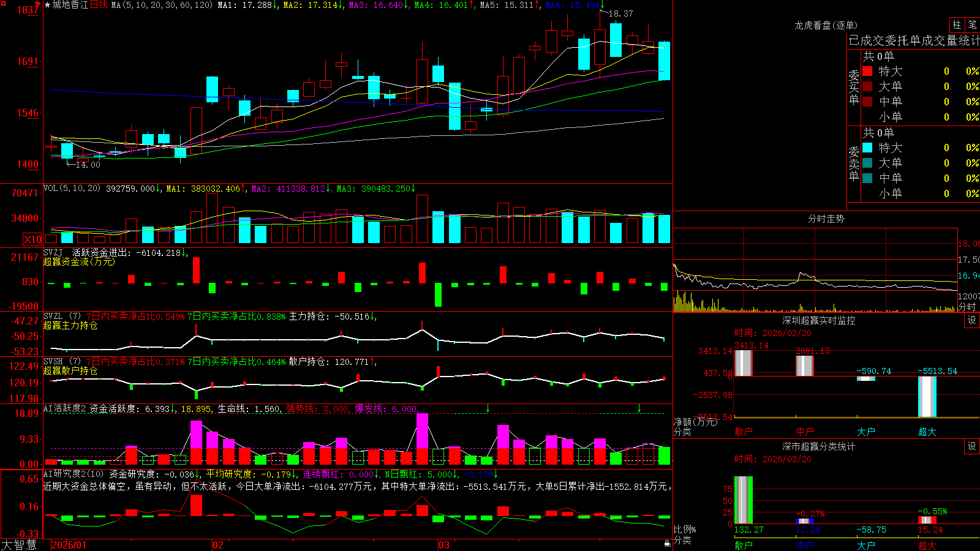980x551 pixels.
Task: Click the teal 中单 sell-order swatch
Action: coord(867,178)
